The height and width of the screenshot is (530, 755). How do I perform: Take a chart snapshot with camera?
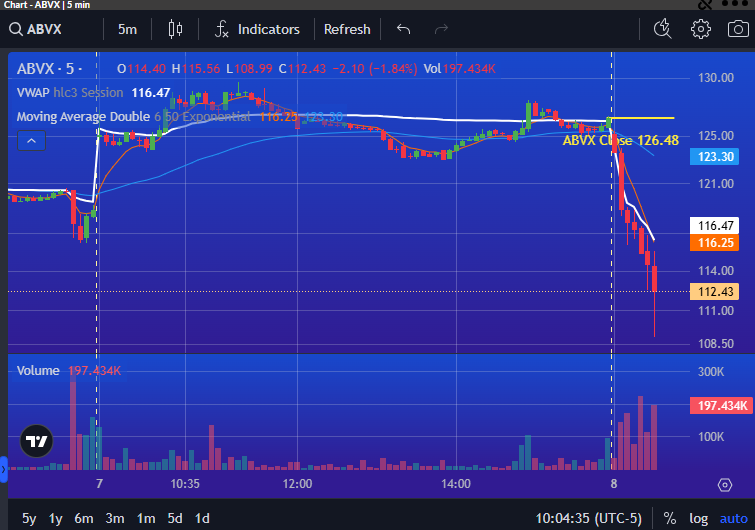[x=738, y=29]
